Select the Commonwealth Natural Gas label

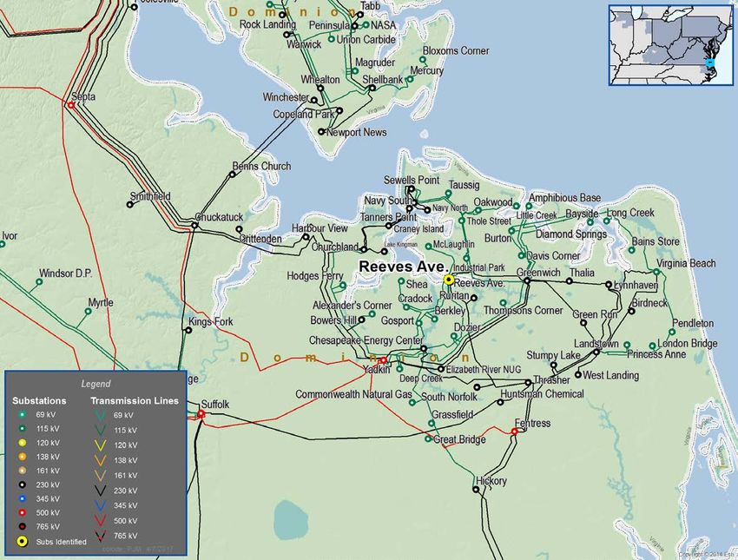pos(353,394)
